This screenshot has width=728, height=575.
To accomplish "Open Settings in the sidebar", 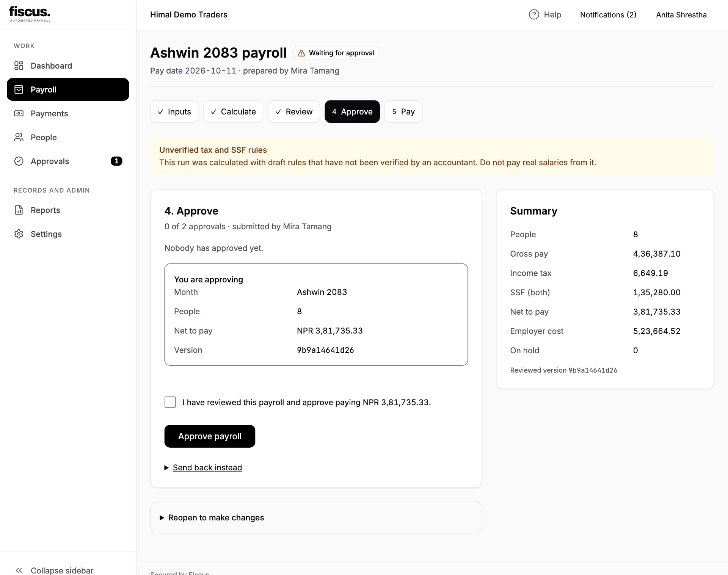I will tap(68, 234).
